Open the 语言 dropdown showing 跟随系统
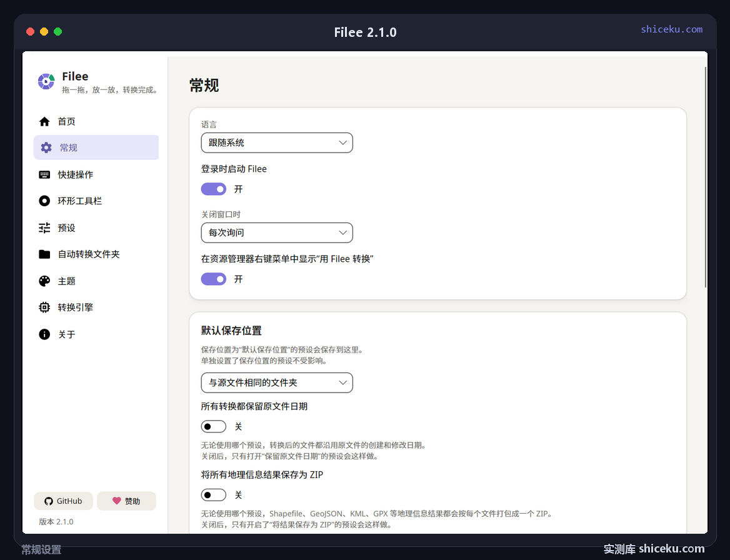Image resolution: width=730 pixels, height=560 pixels. point(277,143)
